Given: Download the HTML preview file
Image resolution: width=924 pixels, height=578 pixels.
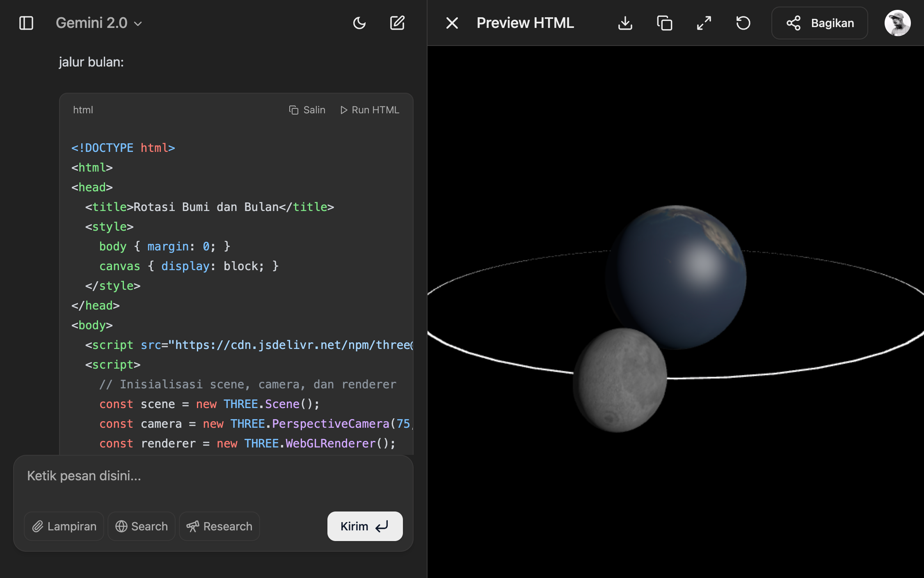Looking at the screenshot, I should point(625,23).
